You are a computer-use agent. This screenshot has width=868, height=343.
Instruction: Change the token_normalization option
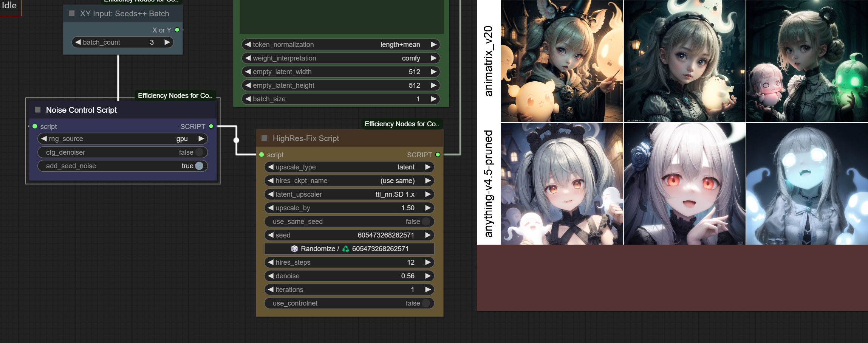pyautogui.click(x=340, y=45)
